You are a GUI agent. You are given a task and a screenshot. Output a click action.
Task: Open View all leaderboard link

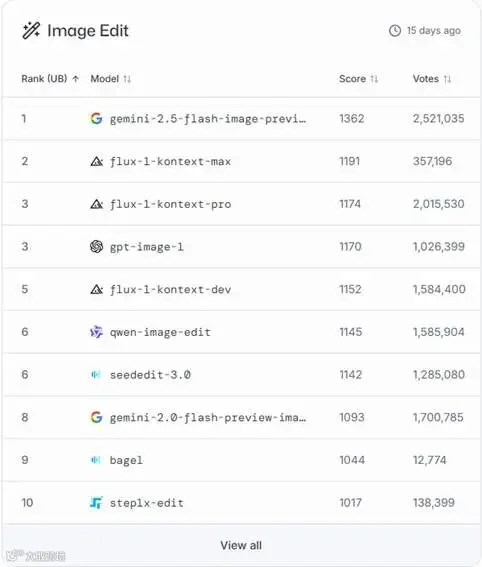(241, 545)
